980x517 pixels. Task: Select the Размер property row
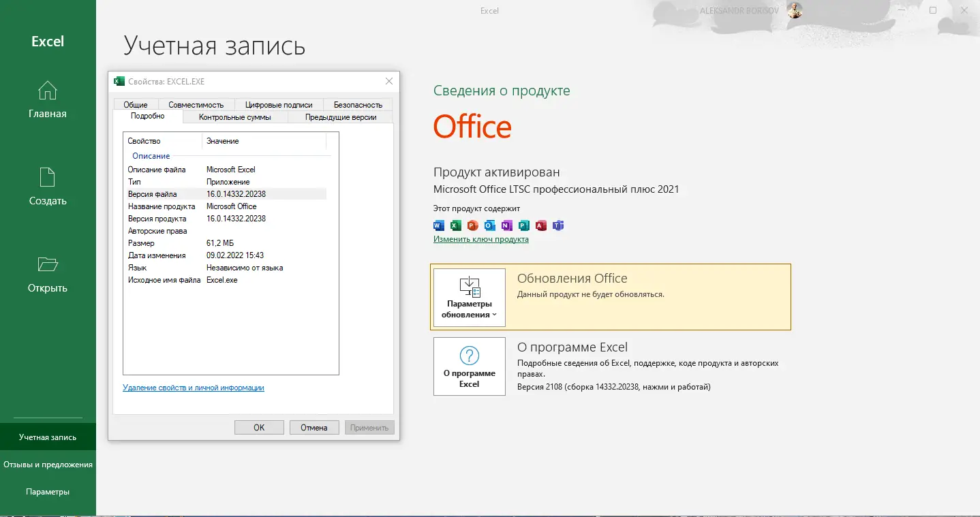(x=226, y=243)
